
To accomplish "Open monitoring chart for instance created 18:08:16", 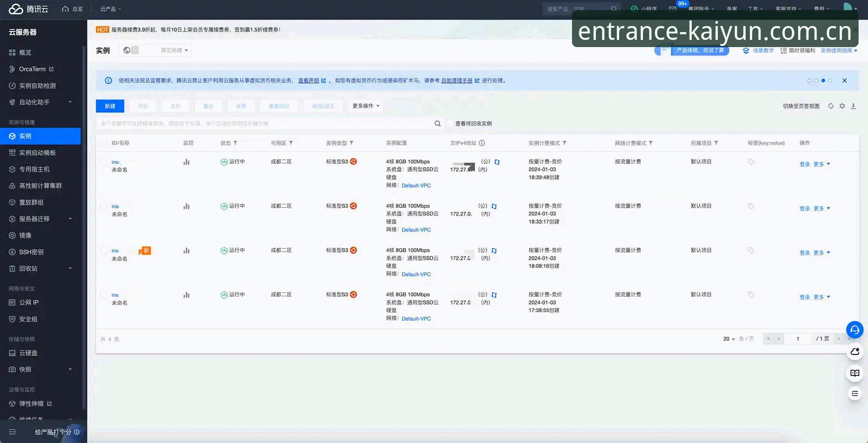I will tap(186, 250).
